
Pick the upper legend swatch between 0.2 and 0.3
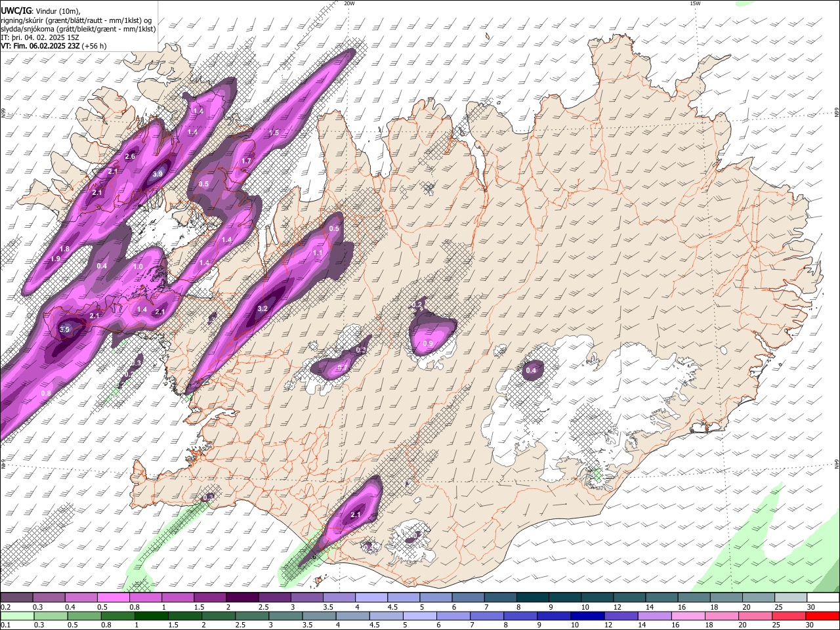[x=17, y=598]
